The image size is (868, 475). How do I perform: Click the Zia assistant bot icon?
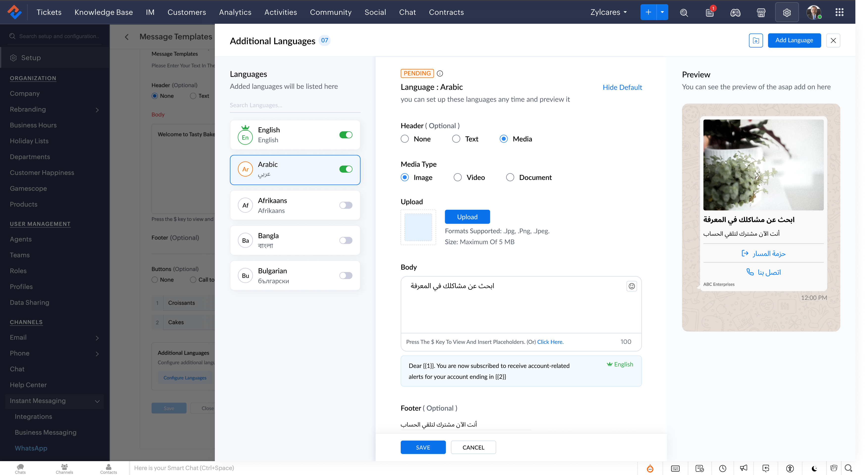[x=650, y=468]
